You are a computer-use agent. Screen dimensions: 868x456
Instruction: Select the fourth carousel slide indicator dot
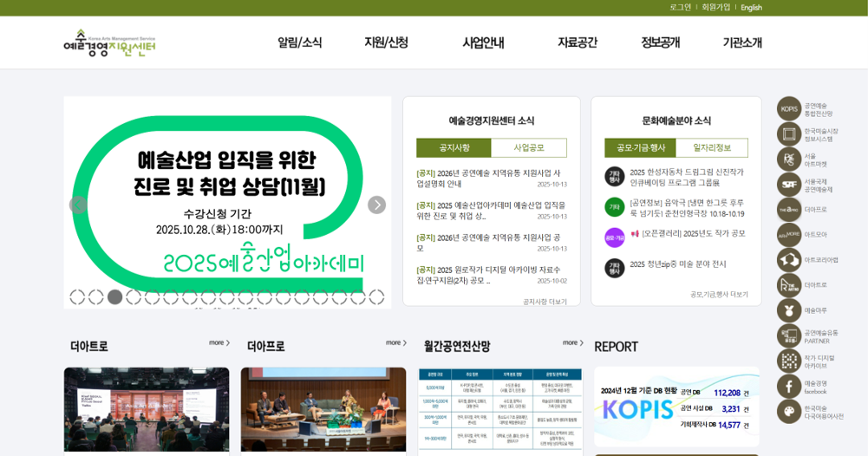coord(134,297)
